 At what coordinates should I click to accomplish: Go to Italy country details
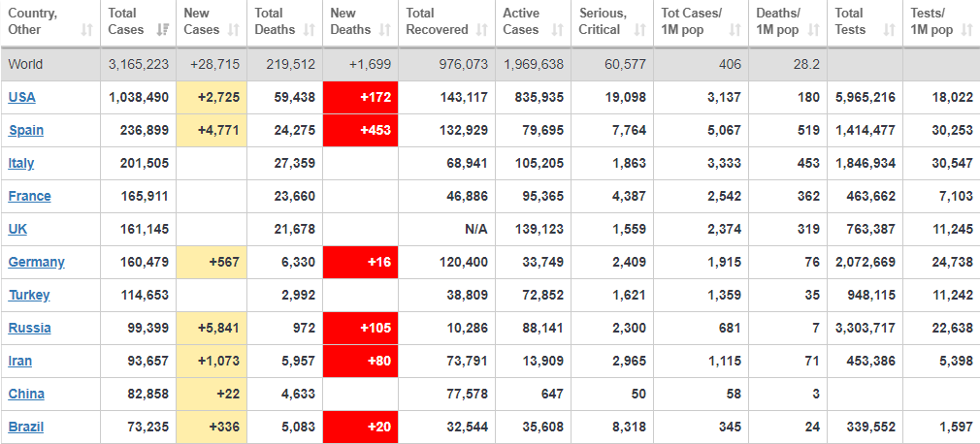(21, 163)
